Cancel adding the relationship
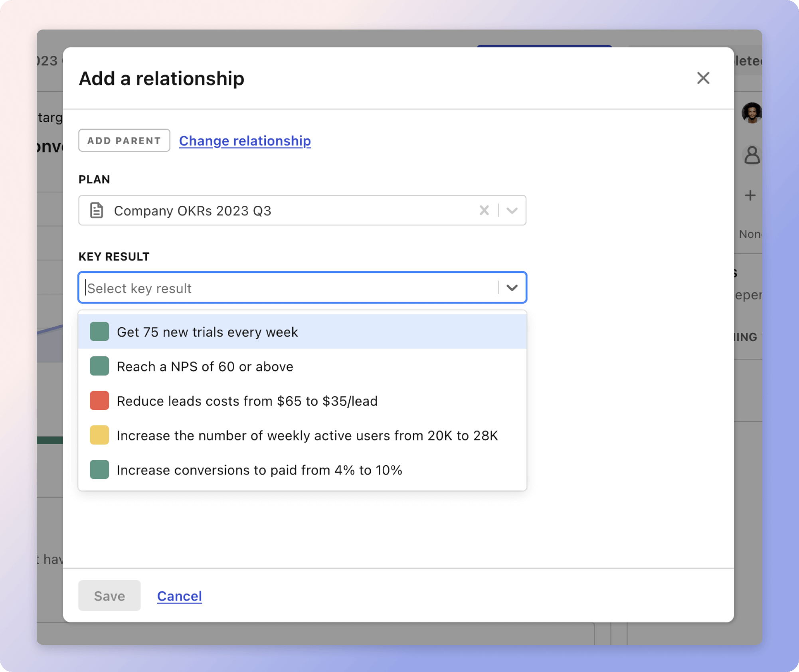 coord(179,596)
